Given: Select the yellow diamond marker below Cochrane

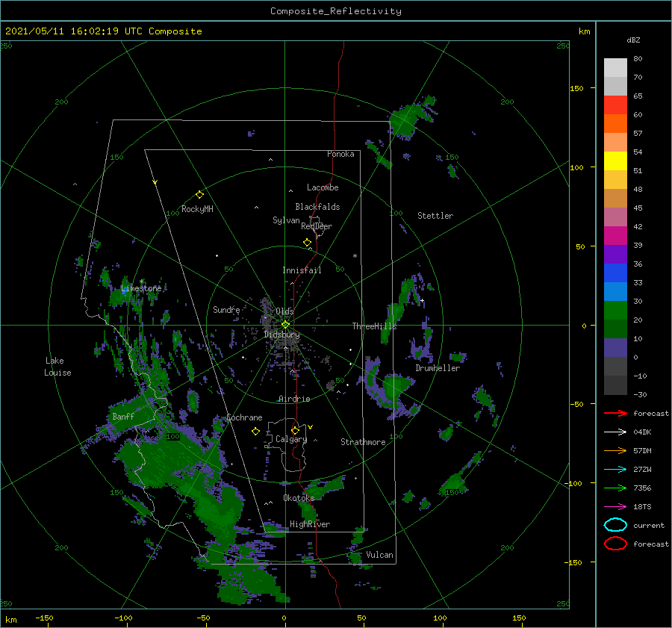Looking at the screenshot, I should pos(255,432).
